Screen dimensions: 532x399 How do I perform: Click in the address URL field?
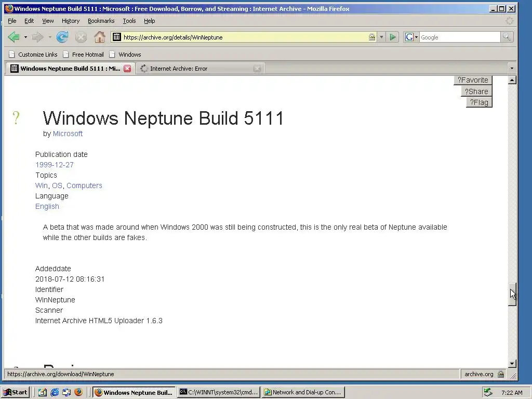click(x=244, y=37)
